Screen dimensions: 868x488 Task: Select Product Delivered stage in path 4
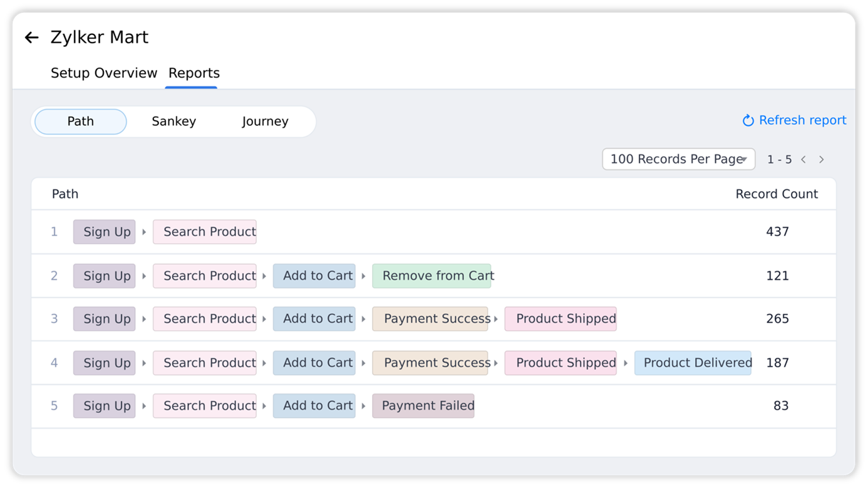click(x=693, y=363)
